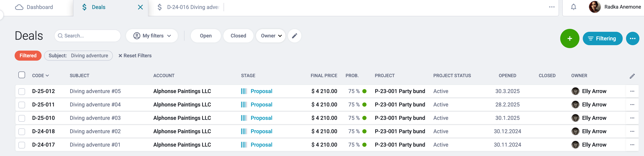The image size is (644, 156).
Task: Click Radka Anemone's profile avatar
Action: [x=594, y=7]
